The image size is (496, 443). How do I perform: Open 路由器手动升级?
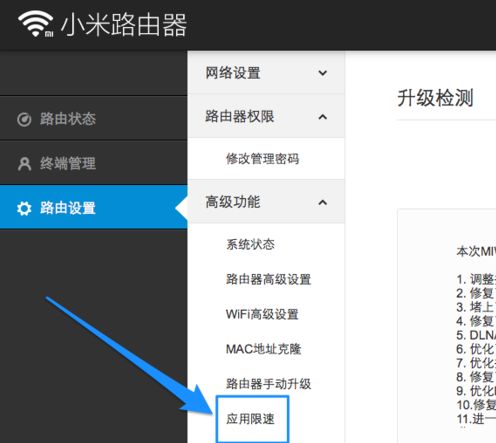[268, 384]
